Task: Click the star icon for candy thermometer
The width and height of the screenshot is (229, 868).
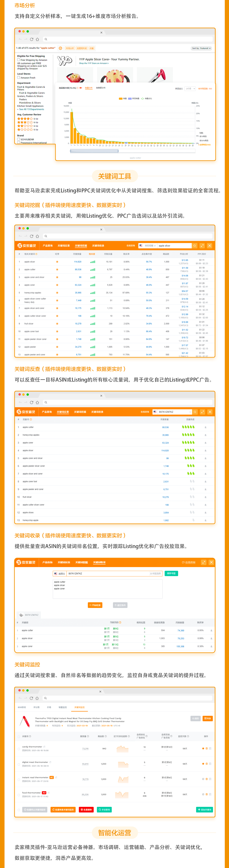Action: [x=203, y=748]
